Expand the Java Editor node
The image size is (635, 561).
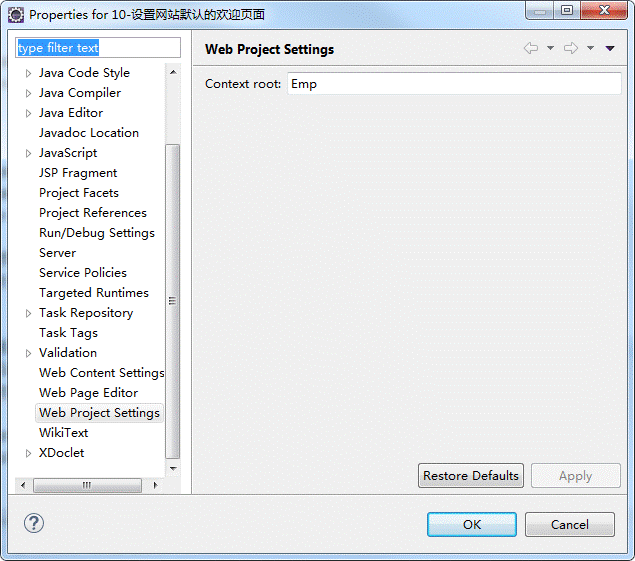[28, 113]
